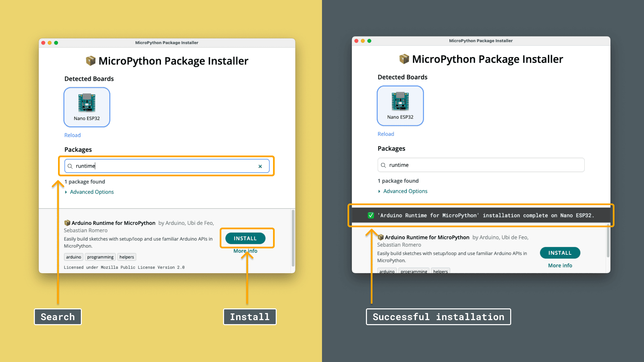Open More info for Arduino Runtime package

(x=245, y=251)
